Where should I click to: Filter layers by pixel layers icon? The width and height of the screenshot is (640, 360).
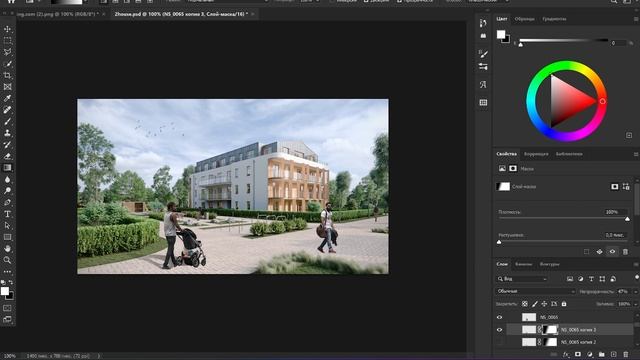[x=570, y=279]
